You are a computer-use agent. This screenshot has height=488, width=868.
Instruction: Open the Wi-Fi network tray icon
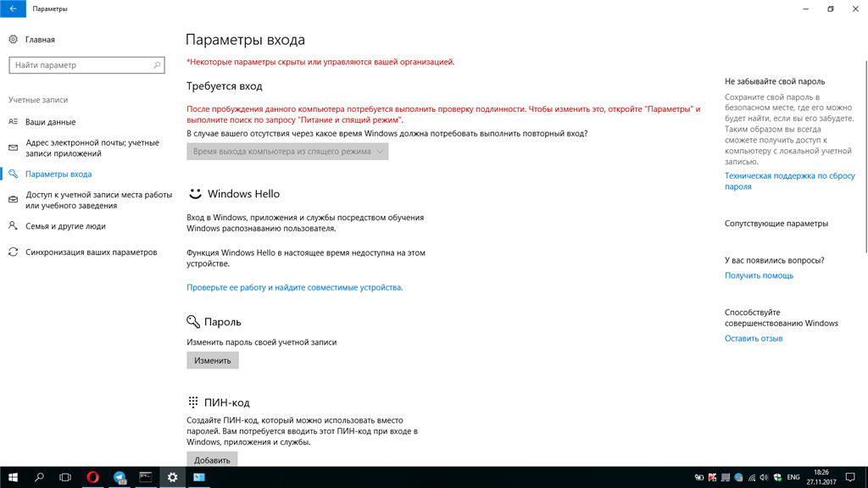click(x=752, y=477)
